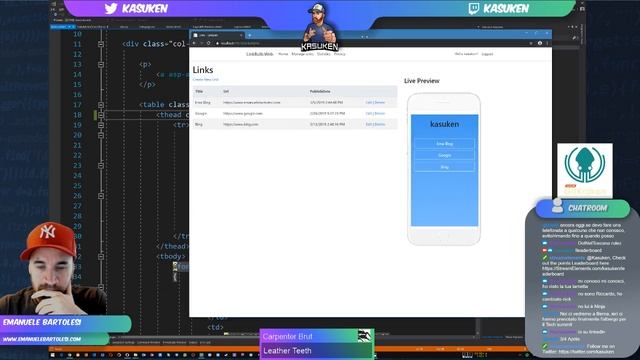Collapse the tbody fold in the editor
The width and height of the screenshot is (640, 360).
click(x=101, y=257)
